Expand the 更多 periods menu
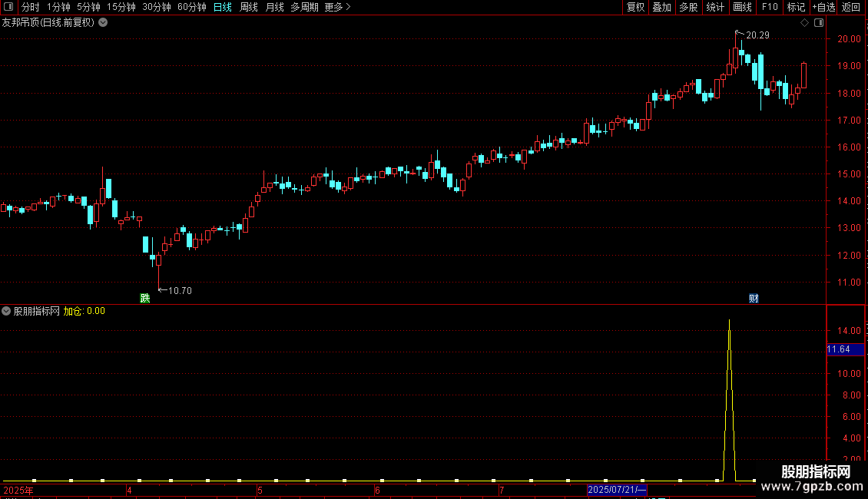Viewport: 868px width, 499px height. coord(337,7)
